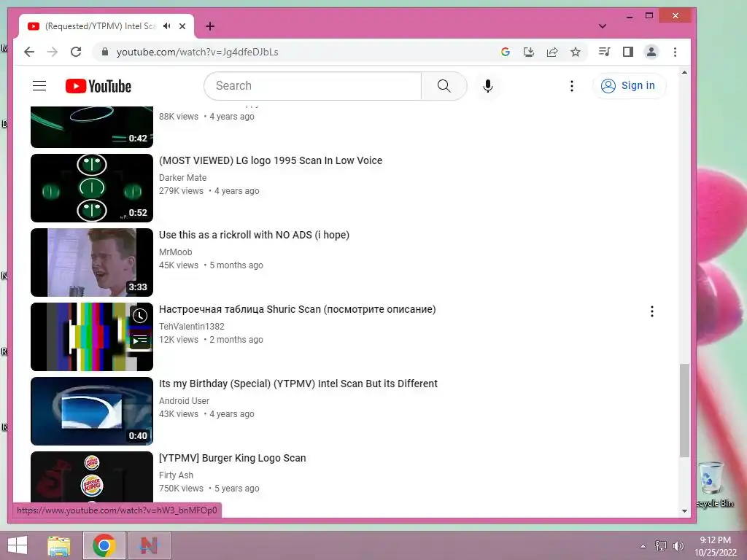Go back to previous page
This screenshot has width=747, height=560.
[x=29, y=52]
